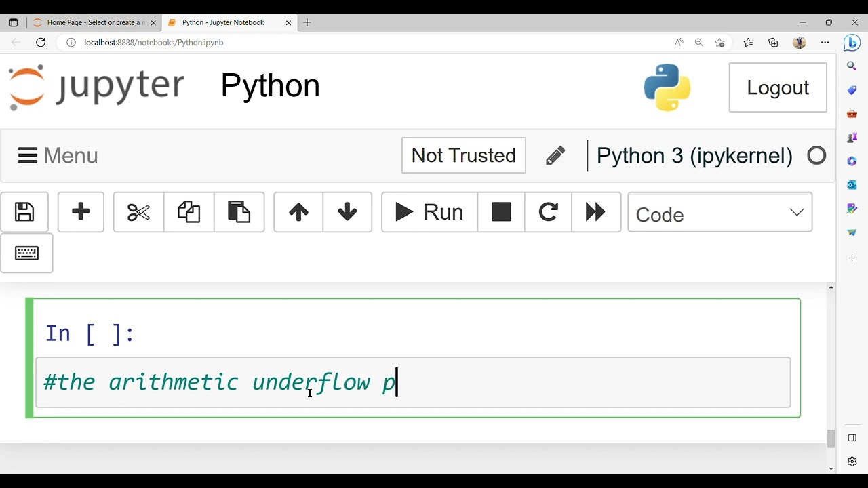Insert a new cell below with the plus icon
The image size is (868, 488).
(x=81, y=212)
